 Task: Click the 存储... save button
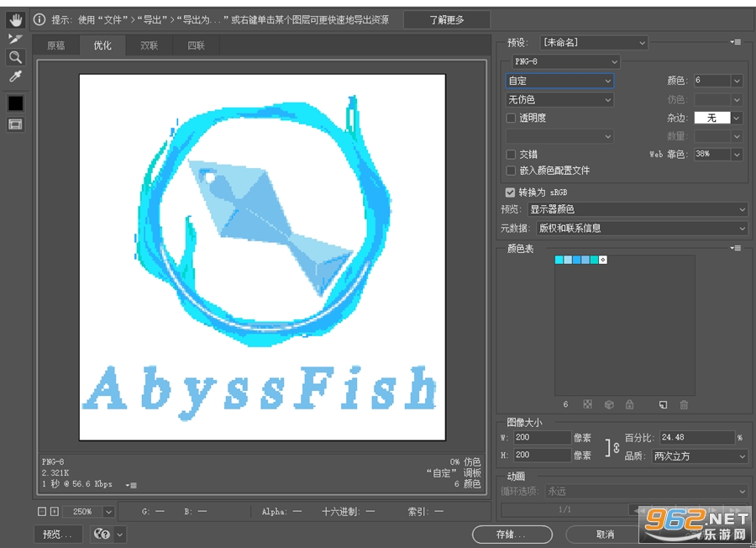point(512,534)
